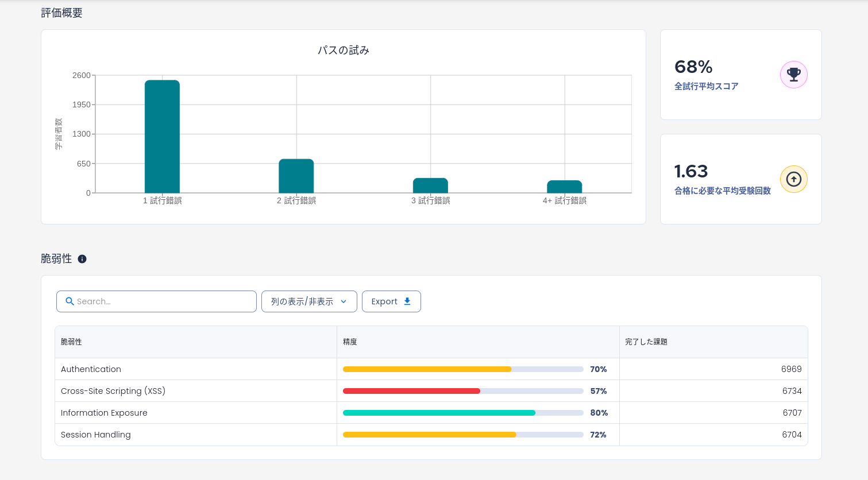Click the 全試行平均スコア label

(706, 86)
